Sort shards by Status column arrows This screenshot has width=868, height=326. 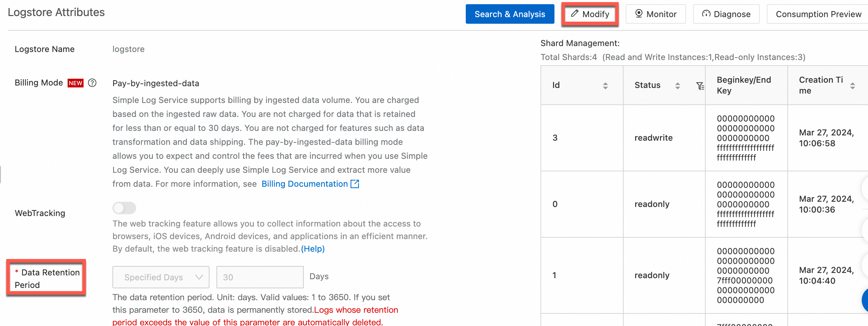coord(678,86)
